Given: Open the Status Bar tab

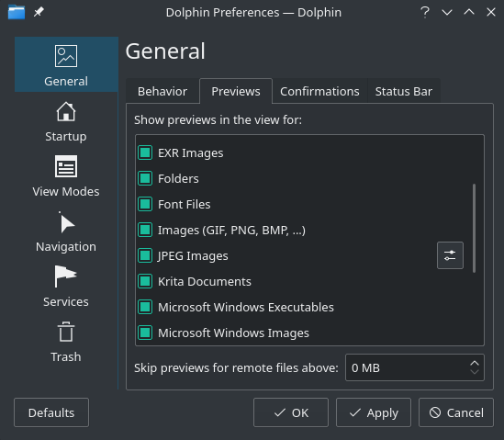Looking at the screenshot, I should (404, 91).
